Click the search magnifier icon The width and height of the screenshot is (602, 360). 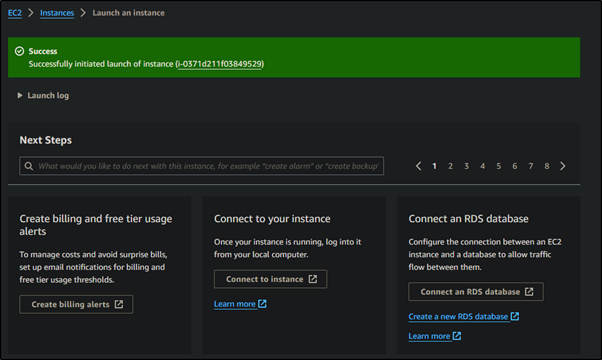pyautogui.click(x=29, y=166)
